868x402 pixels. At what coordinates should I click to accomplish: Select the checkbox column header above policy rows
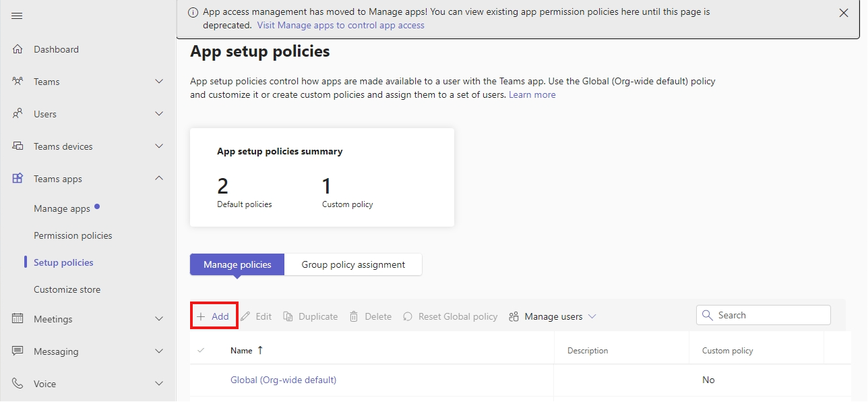tap(201, 350)
